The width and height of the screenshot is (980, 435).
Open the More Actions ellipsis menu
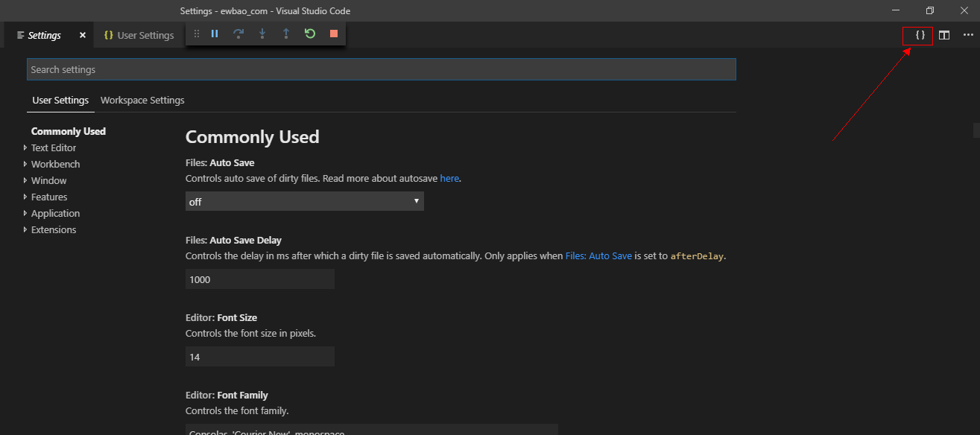click(x=968, y=35)
